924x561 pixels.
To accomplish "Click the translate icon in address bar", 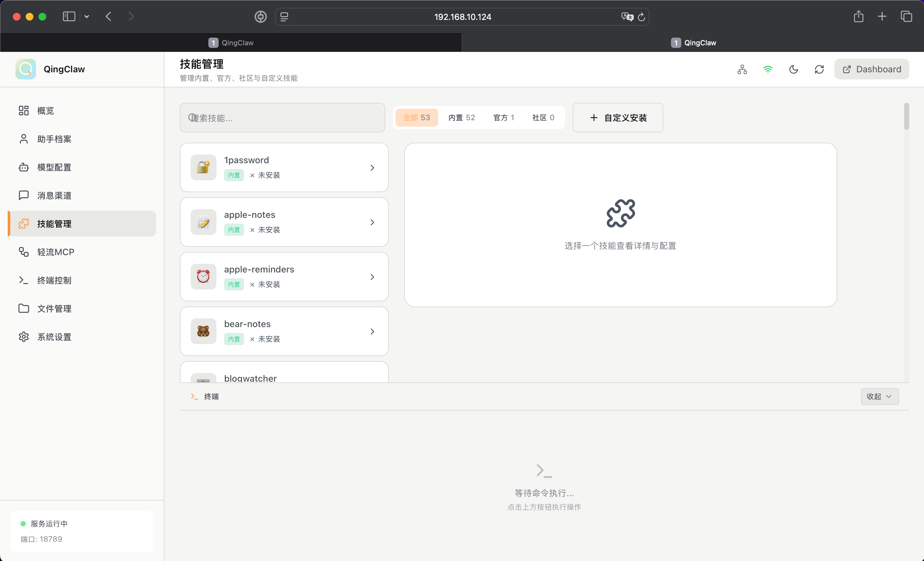I will click(627, 17).
